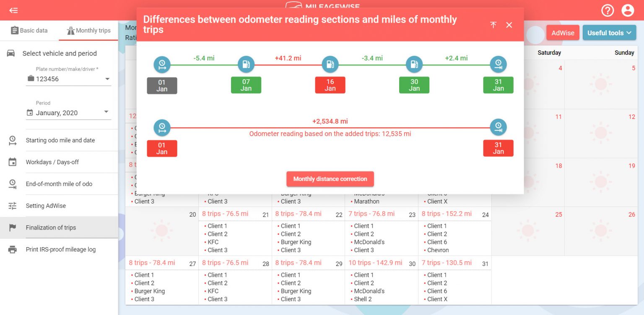Pin the dialog using the arrow-up icon

pyautogui.click(x=493, y=25)
